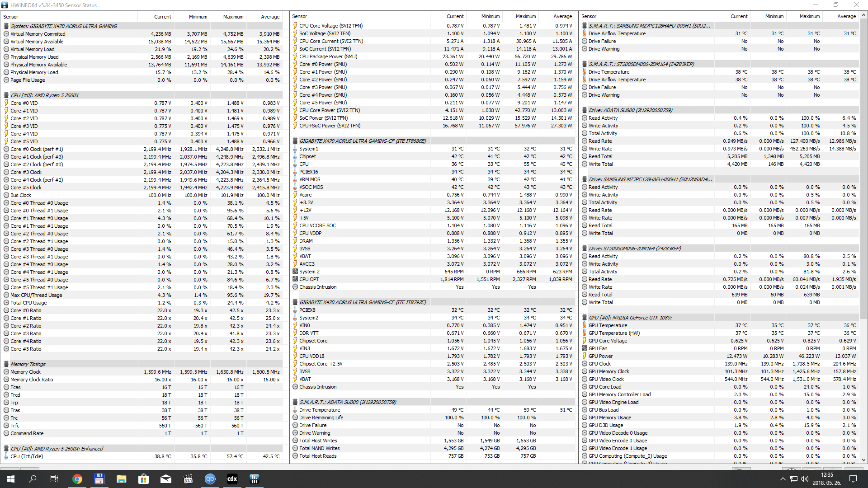The width and height of the screenshot is (868, 488).
Task: Open the Mail app from the taskbar
Action: [165, 479]
